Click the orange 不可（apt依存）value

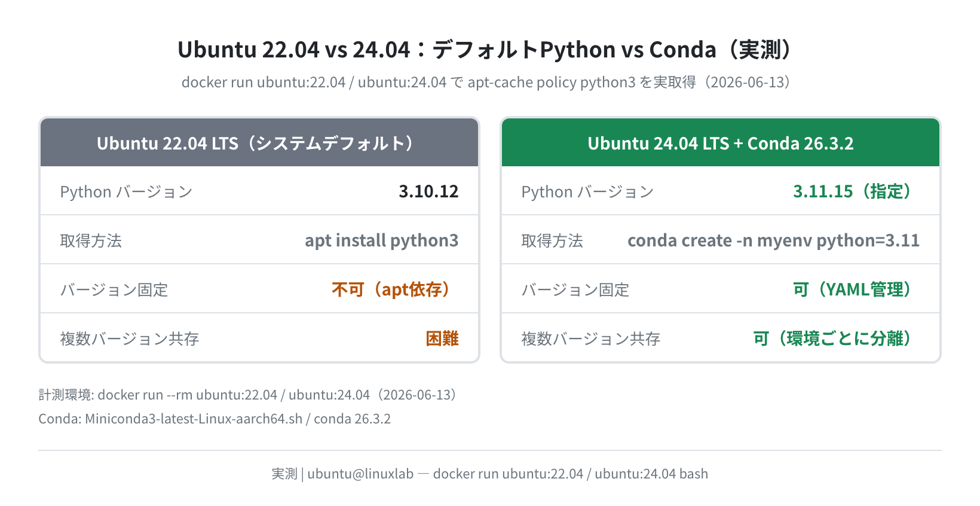click(395, 289)
